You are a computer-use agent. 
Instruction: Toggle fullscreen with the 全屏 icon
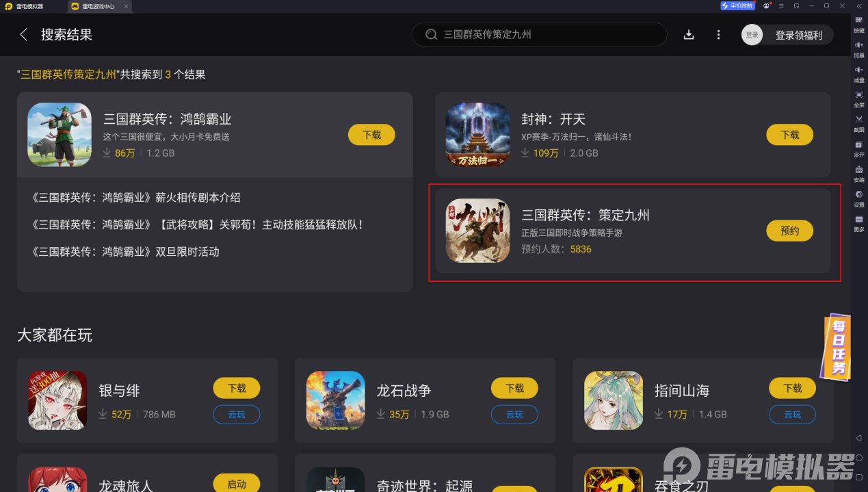click(x=859, y=99)
